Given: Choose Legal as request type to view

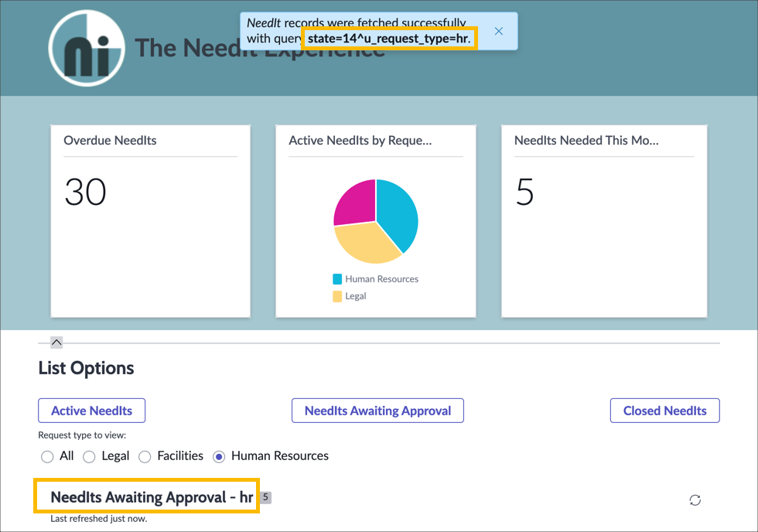Looking at the screenshot, I should [89, 456].
